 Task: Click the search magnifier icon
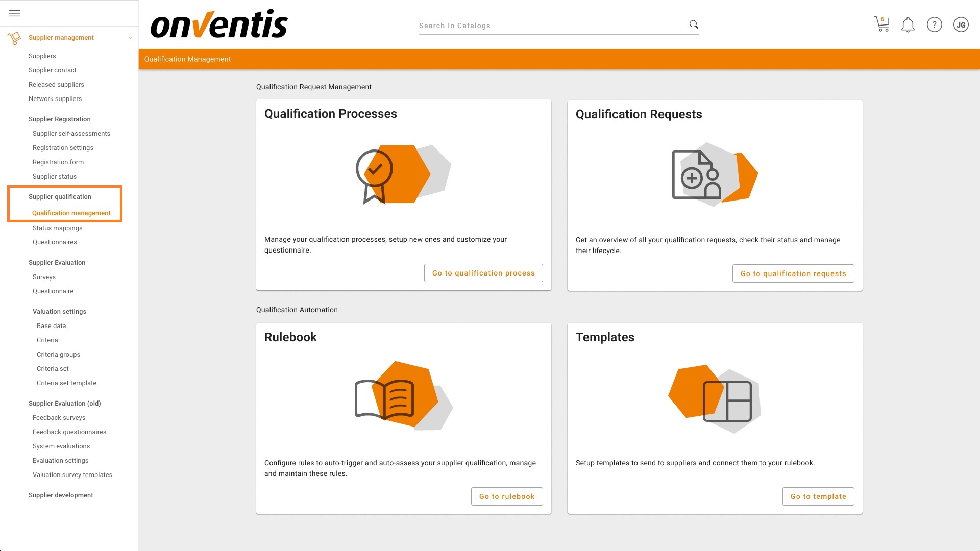[x=694, y=24]
